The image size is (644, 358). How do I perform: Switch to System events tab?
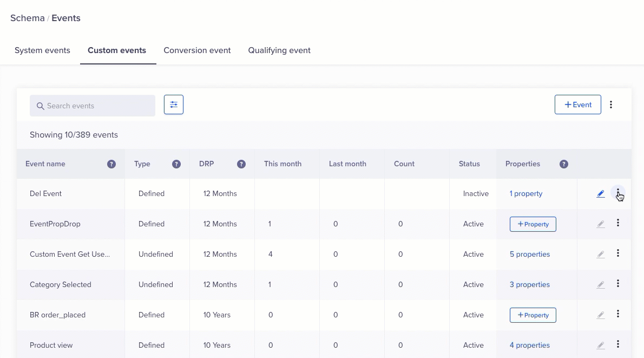click(x=42, y=50)
